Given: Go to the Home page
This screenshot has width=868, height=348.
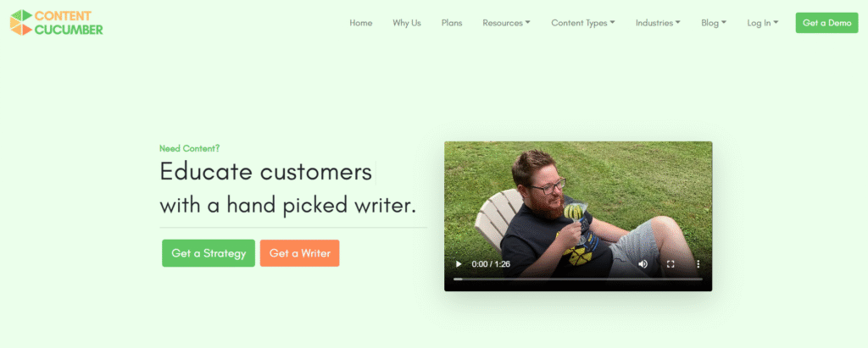Looking at the screenshot, I should pos(361,23).
